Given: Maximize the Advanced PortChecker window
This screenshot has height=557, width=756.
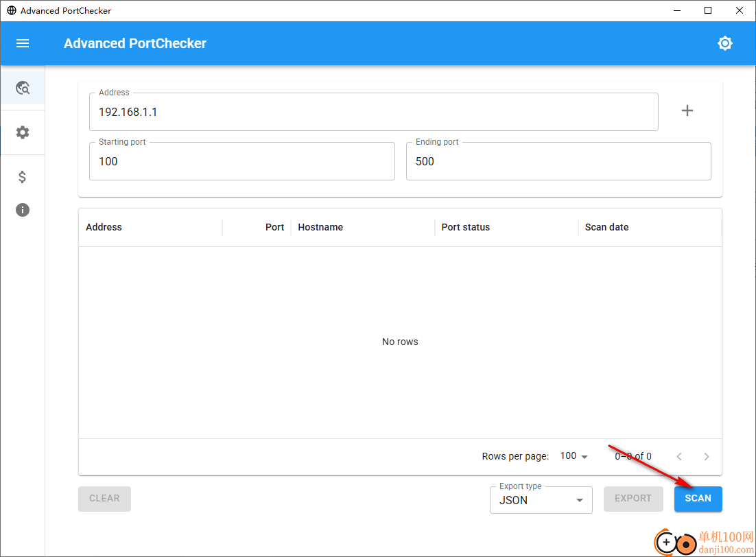Looking at the screenshot, I should (x=708, y=10).
